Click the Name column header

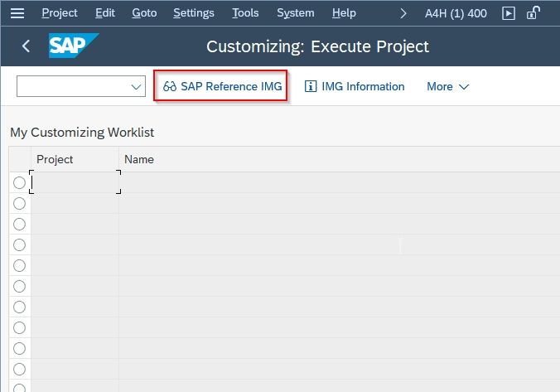click(139, 159)
